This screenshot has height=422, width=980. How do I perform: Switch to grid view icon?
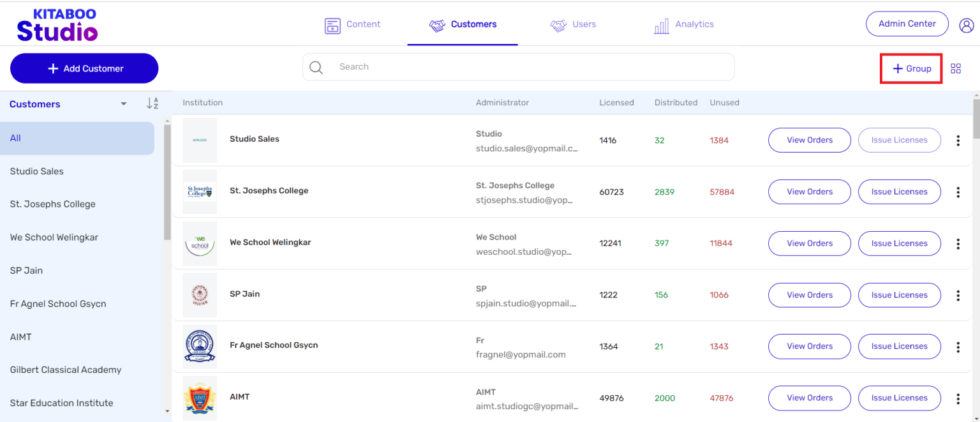click(956, 69)
